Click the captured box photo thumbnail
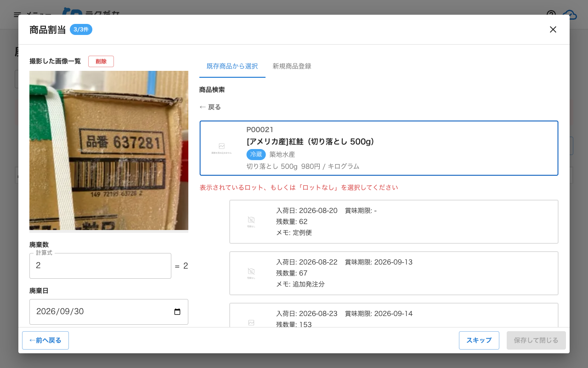 tap(109, 150)
